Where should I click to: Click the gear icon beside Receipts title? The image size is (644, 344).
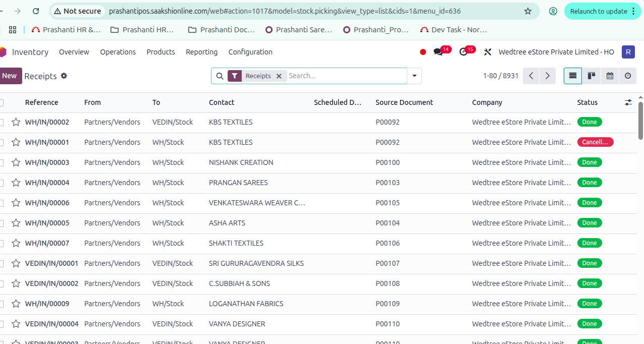click(64, 76)
